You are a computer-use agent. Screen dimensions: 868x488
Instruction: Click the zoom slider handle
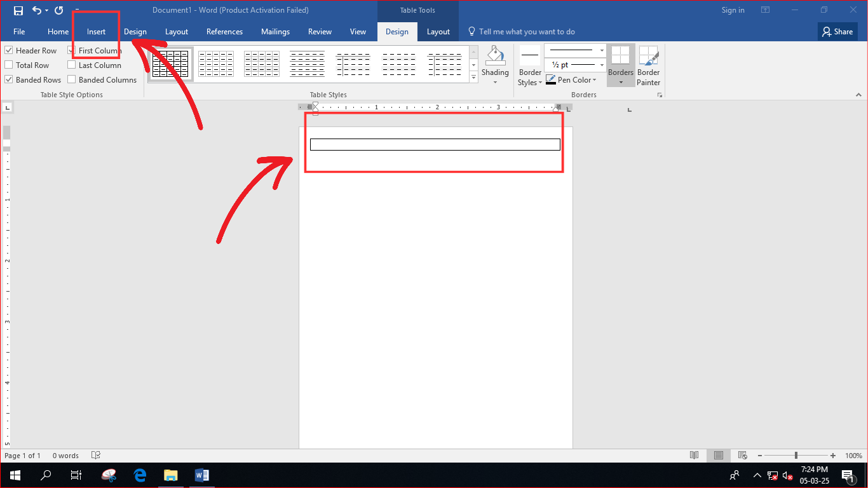[x=796, y=456]
